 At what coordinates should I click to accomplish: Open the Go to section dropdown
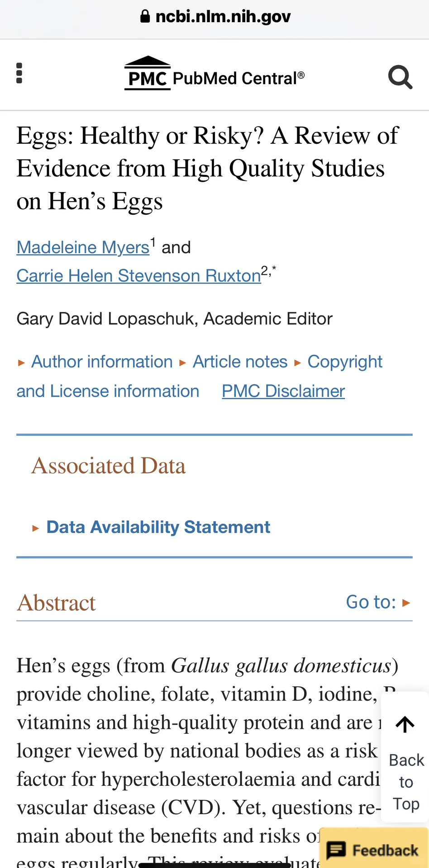pyautogui.click(x=378, y=602)
